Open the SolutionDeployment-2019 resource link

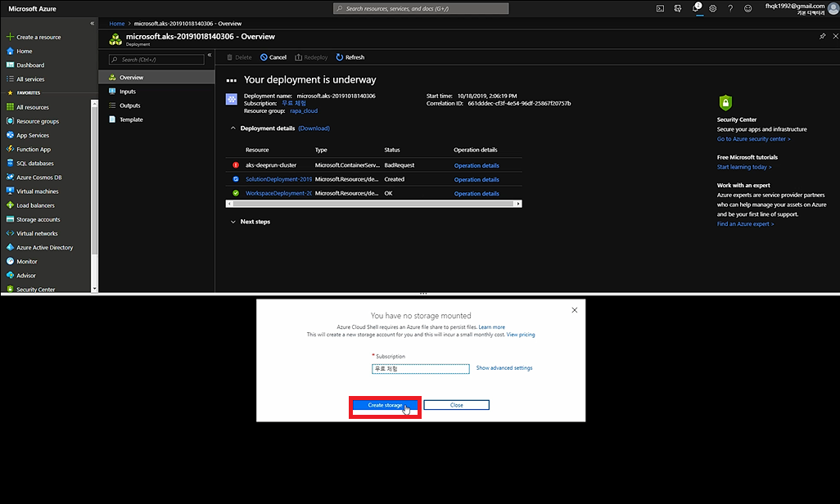tap(278, 179)
